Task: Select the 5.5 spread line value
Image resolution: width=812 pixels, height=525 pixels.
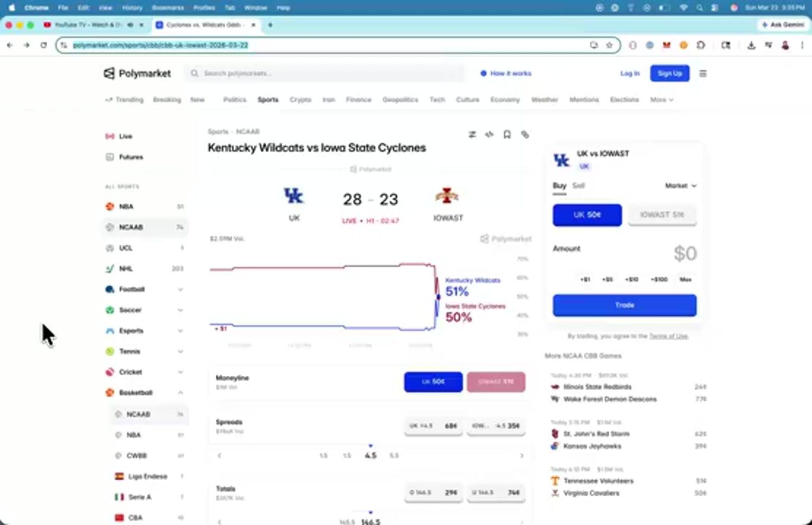Action: tap(394, 456)
